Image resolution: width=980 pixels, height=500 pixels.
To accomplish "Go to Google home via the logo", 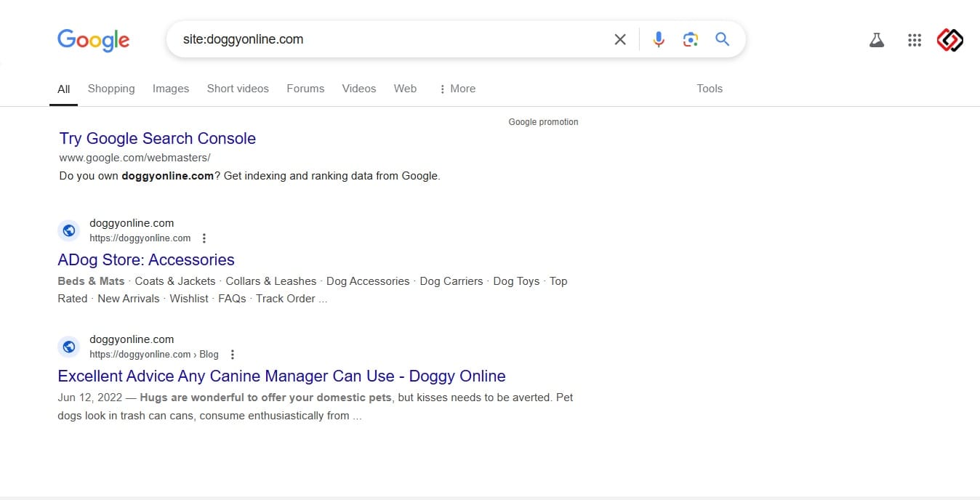I will click(x=93, y=39).
